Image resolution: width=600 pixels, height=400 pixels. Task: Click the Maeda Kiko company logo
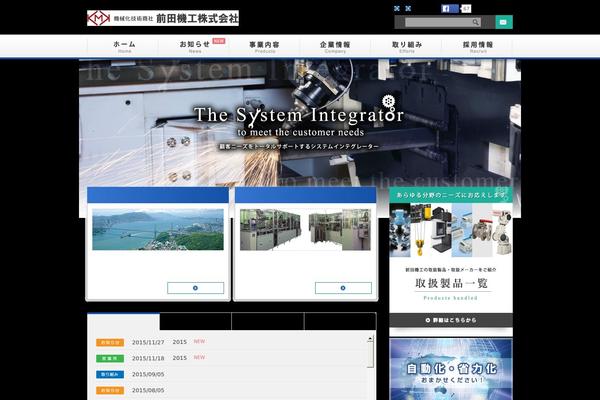tap(163, 18)
